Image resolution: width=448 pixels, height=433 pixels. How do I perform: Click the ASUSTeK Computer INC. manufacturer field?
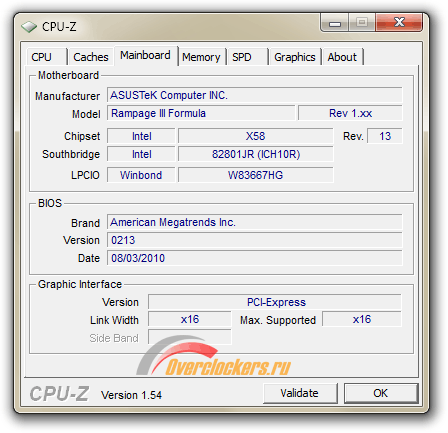255,95
